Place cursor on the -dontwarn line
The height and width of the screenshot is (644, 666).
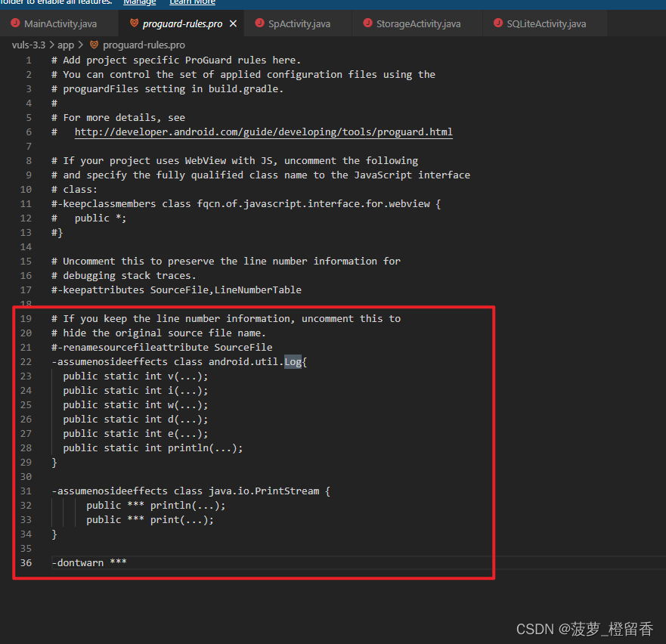tap(89, 562)
